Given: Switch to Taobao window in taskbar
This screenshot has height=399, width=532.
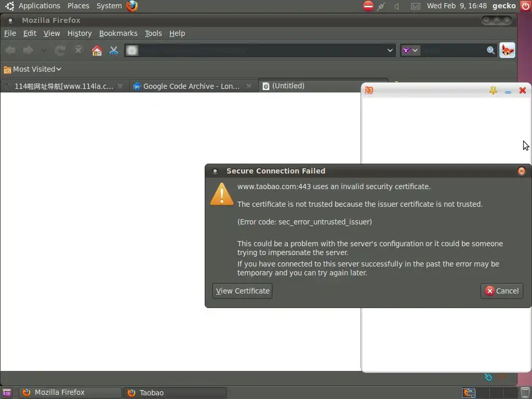Looking at the screenshot, I should [176, 393].
